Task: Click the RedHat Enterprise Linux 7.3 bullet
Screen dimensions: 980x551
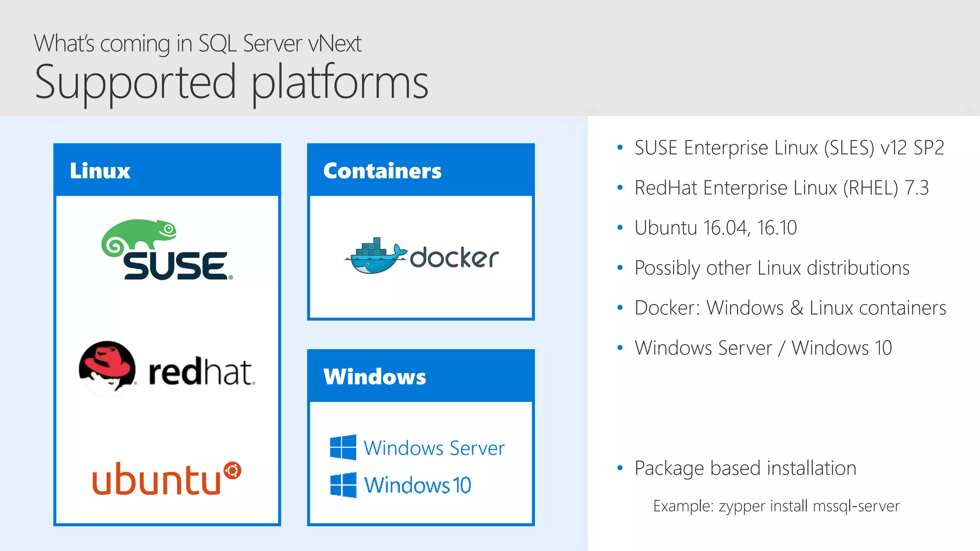Action: (781, 188)
